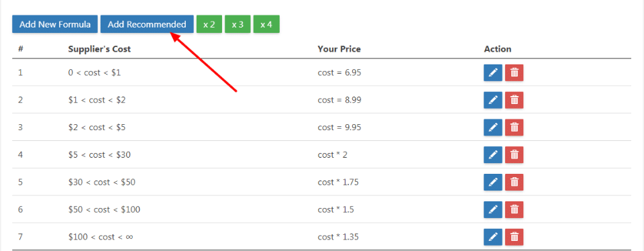644x251 pixels.
Task: Delete formula row 1 with trash icon
Action: (515, 72)
